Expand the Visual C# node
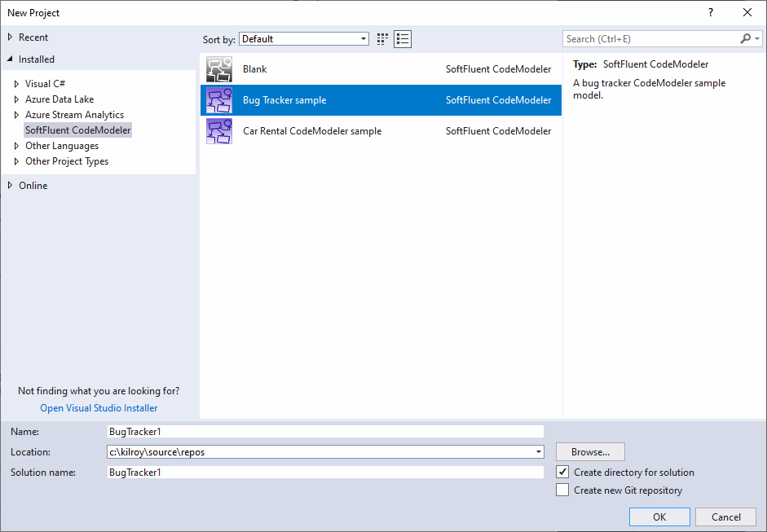Image resolution: width=767 pixels, height=532 pixels. tap(16, 84)
